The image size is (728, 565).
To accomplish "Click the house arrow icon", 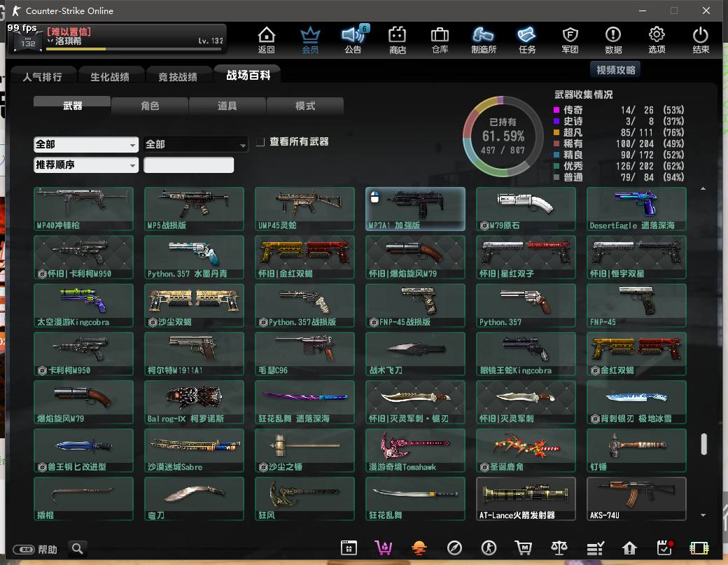I will pos(629,548).
